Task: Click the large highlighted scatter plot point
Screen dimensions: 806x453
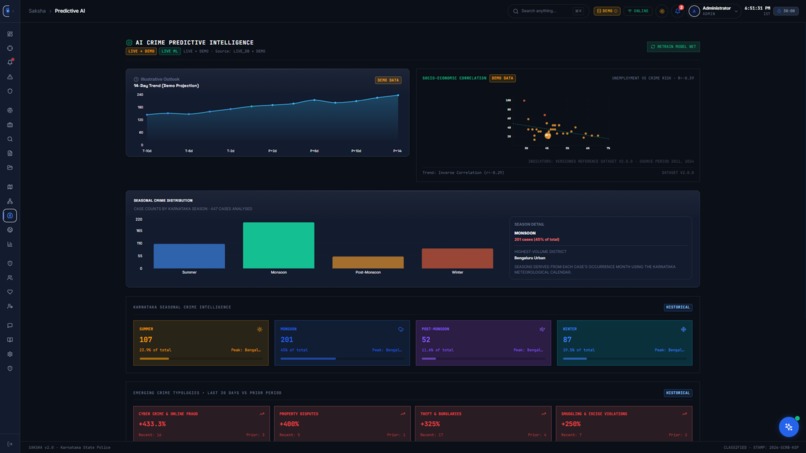Action: pyautogui.click(x=548, y=136)
